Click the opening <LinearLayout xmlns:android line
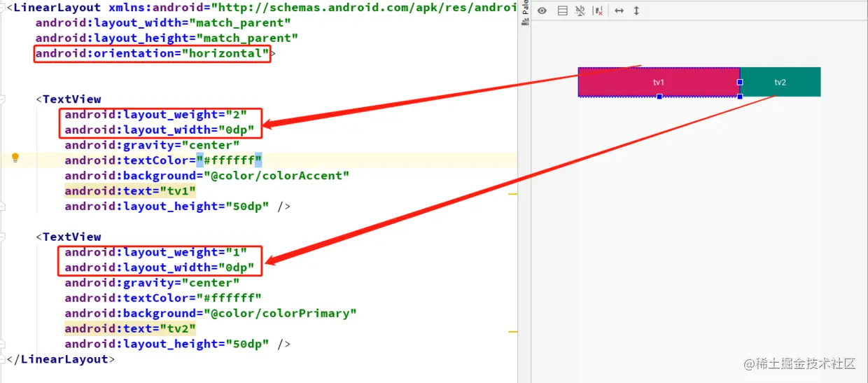Screen dimensions: 868x383 [x=262, y=8]
